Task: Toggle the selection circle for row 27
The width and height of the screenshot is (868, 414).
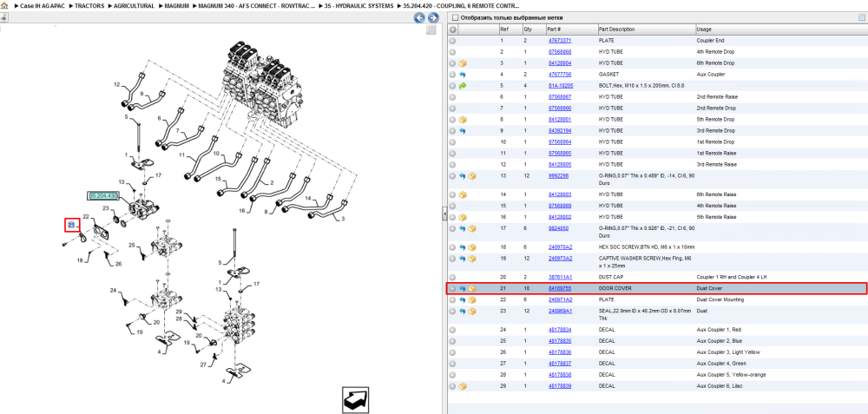Action: (x=452, y=364)
